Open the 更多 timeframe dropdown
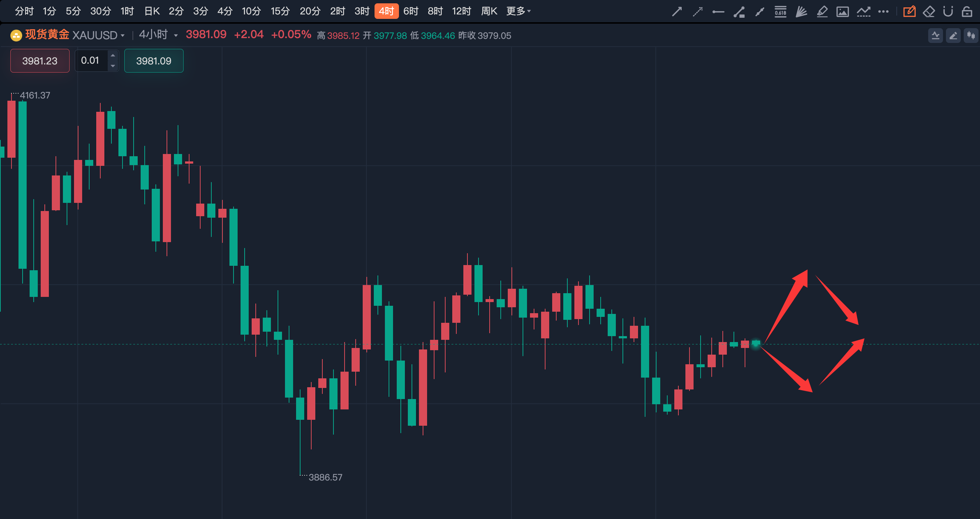 [518, 11]
